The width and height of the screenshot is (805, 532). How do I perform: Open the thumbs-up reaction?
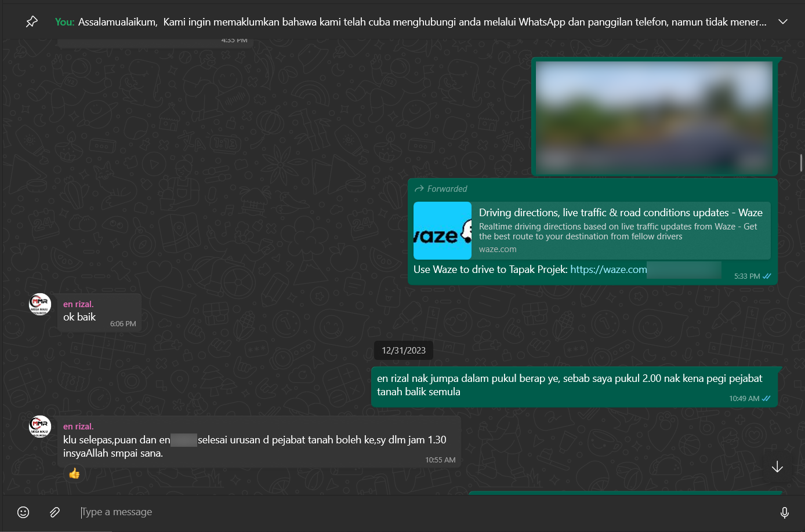point(74,473)
